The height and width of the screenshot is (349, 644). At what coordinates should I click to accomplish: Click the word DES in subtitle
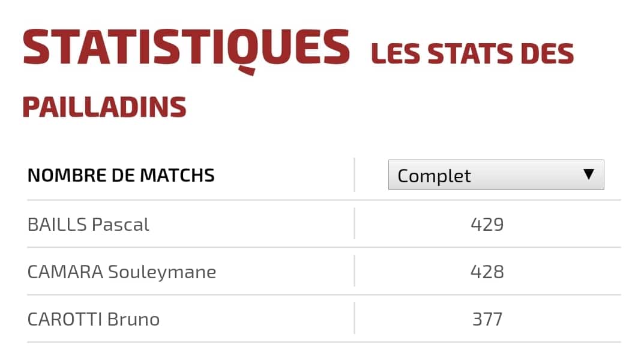(547, 53)
